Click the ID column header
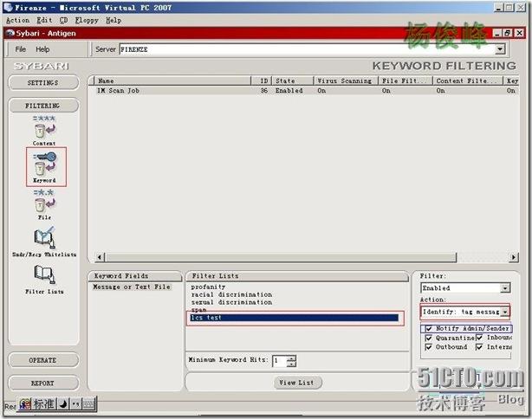 coord(262,81)
